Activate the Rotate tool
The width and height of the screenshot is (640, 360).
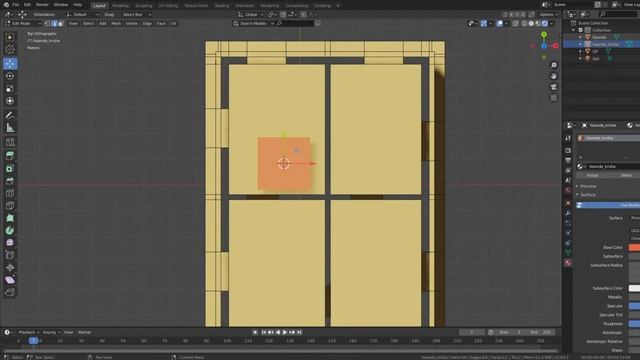(x=10, y=76)
